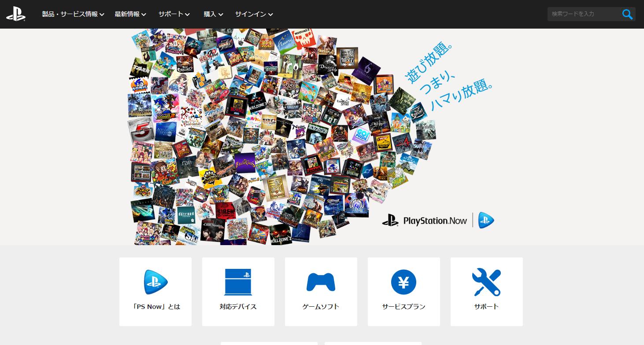Click the blue PS Now badge beside PlayStation Now

click(486, 220)
